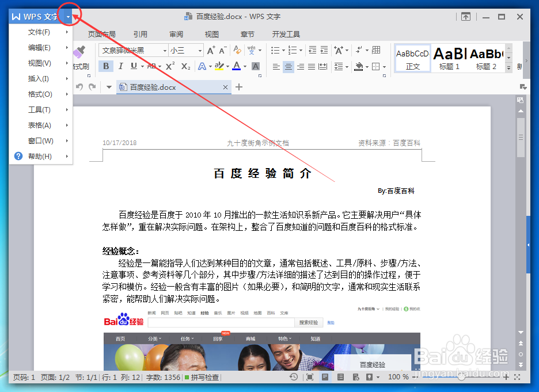Toggle strikethrough AB formatting
539x392 pixels.
point(151,66)
